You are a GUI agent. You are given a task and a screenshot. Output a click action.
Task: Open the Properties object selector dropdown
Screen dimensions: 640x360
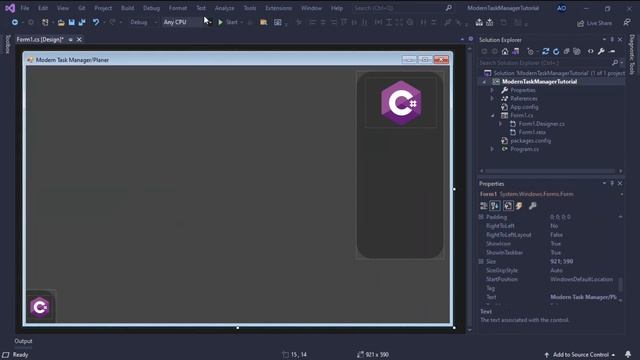coord(621,194)
